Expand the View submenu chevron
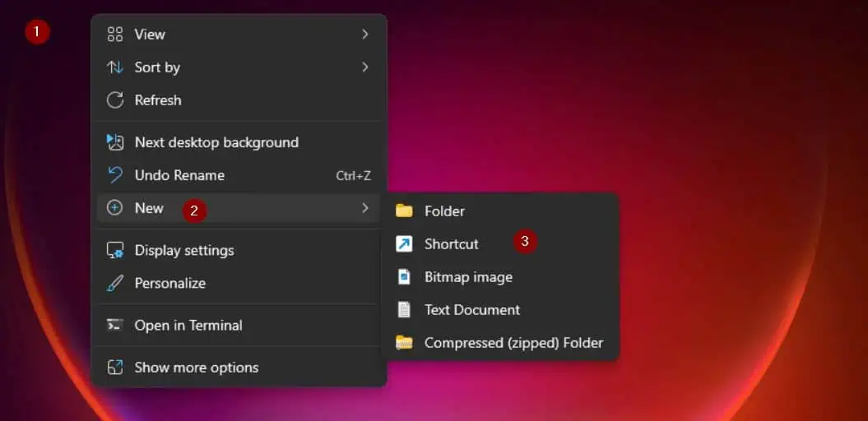The image size is (868, 421). (x=364, y=35)
